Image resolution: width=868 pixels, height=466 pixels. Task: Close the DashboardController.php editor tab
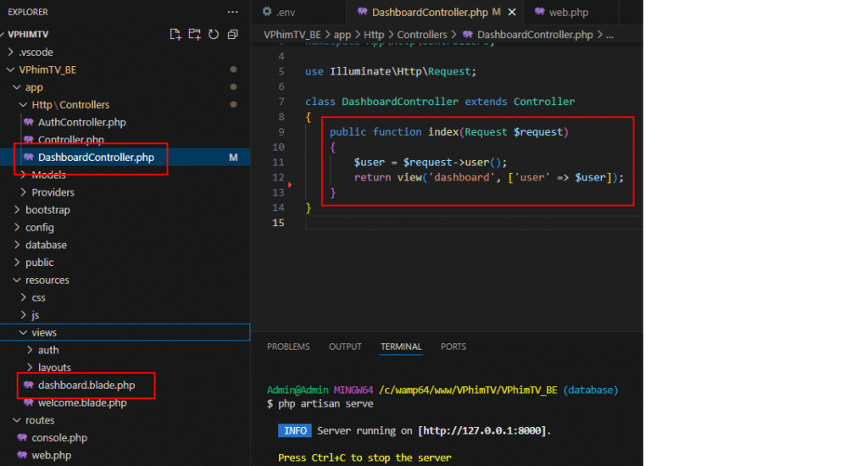click(512, 12)
